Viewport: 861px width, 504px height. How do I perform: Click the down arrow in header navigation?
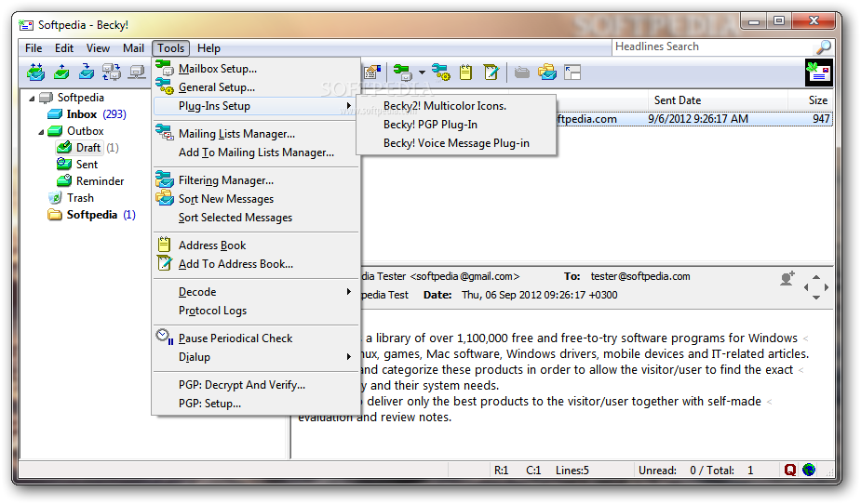pyautogui.click(x=816, y=298)
